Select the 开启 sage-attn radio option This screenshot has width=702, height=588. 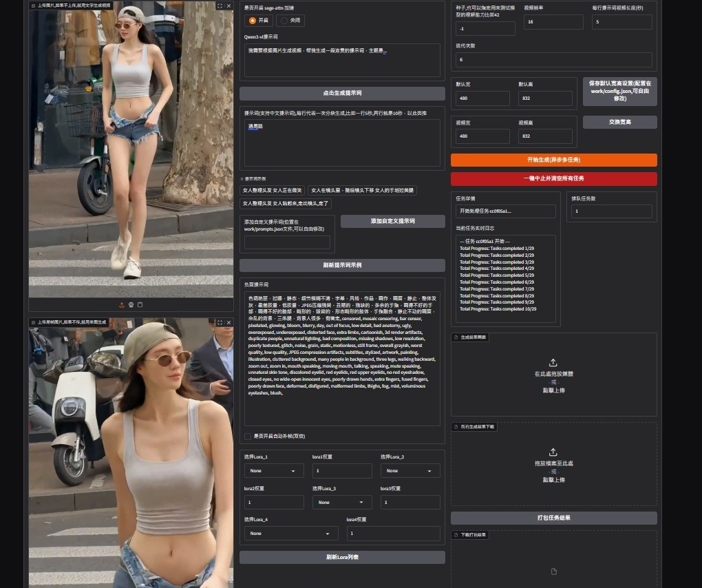(x=253, y=21)
